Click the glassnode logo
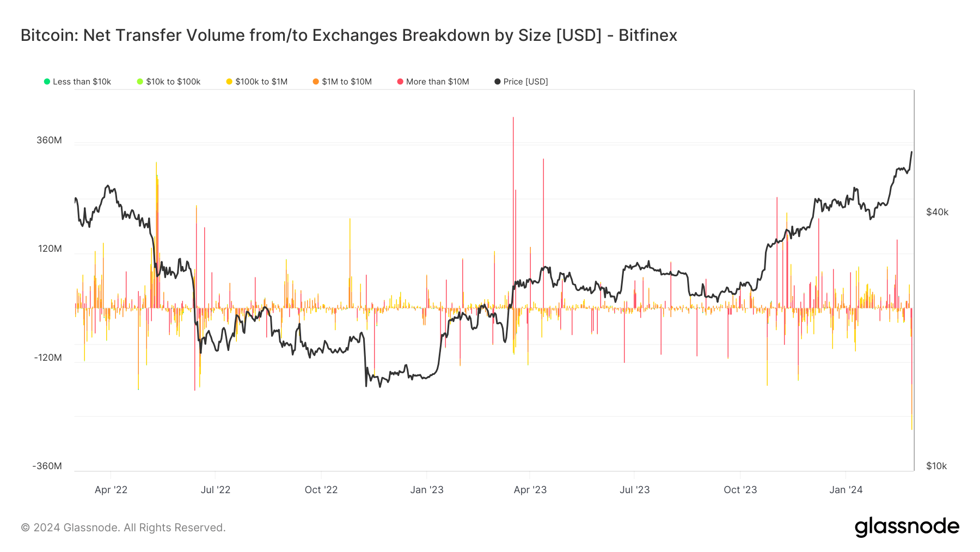This screenshot has height=552, width=980. click(x=906, y=527)
